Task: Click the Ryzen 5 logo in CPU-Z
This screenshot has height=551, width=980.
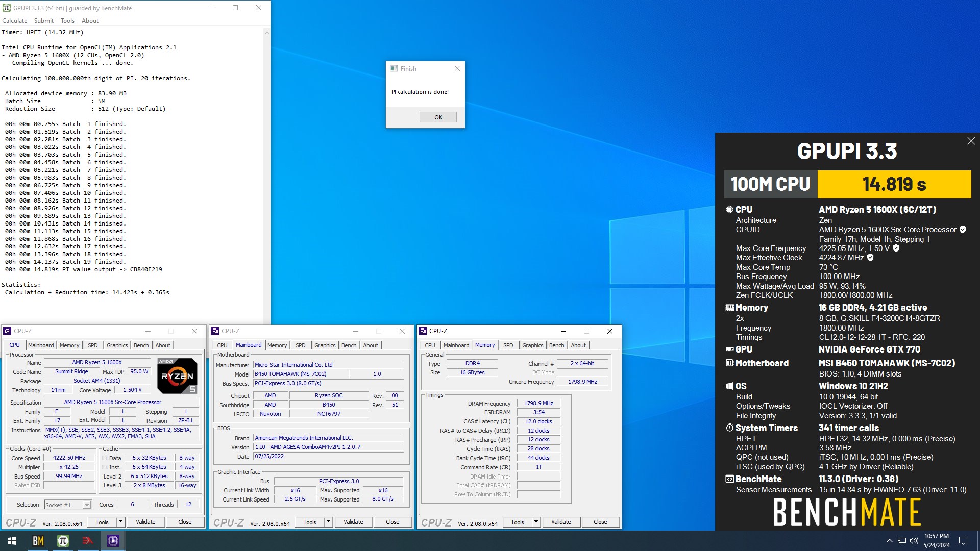Action: pyautogui.click(x=177, y=376)
